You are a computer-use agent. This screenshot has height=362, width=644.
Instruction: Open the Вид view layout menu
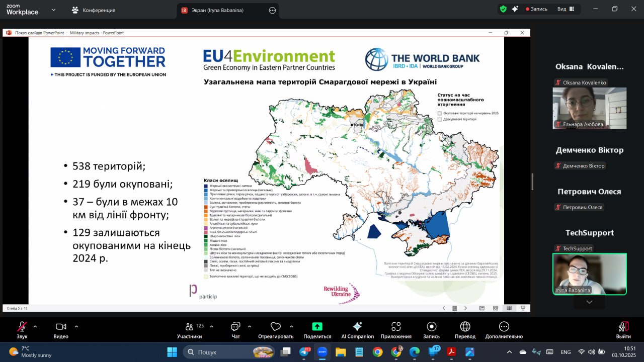[x=565, y=9]
